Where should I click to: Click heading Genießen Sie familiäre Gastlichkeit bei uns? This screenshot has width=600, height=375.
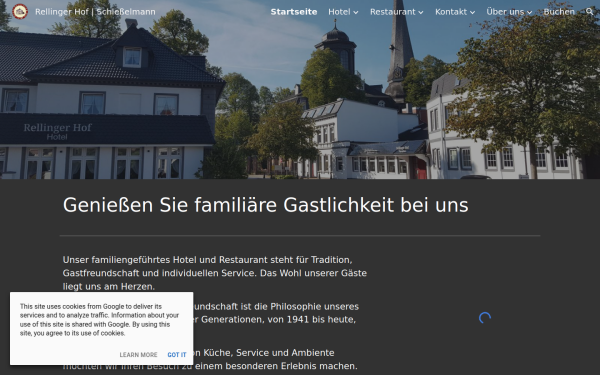click(266, 205)
